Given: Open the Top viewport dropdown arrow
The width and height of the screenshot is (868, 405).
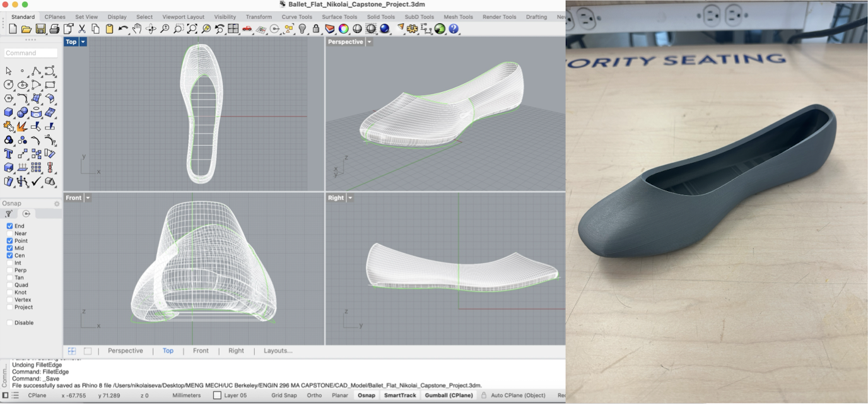Looking at the screenshot, I should click(83, 42).
